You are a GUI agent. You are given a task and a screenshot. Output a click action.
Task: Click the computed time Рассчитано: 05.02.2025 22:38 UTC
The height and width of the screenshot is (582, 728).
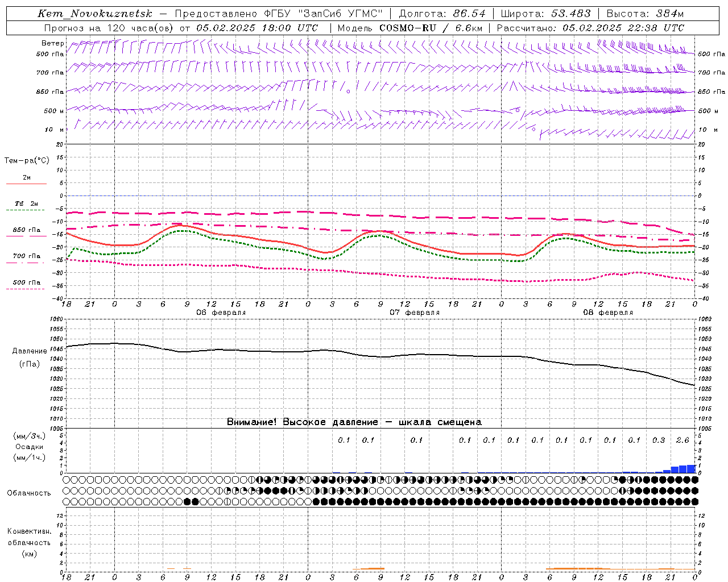pyautogui.click(x=590, y=28)
